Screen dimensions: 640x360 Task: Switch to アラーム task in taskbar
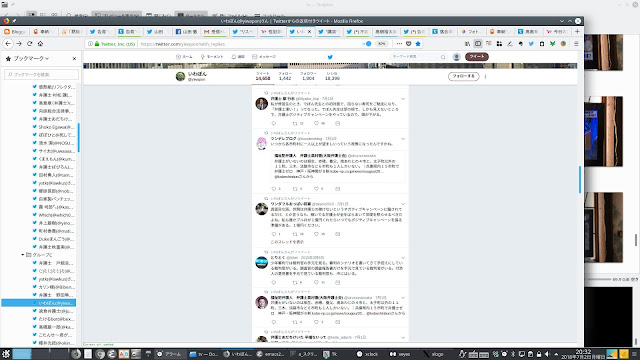pyautogui.click(x=170, y=354)
